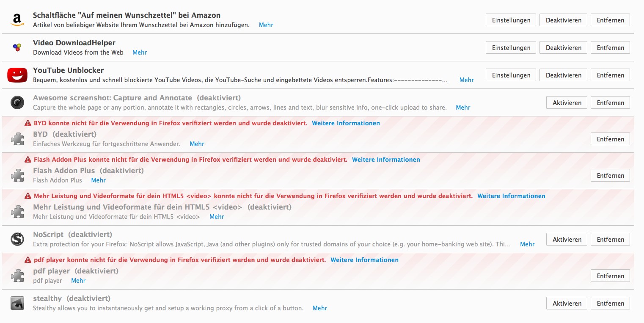The height and width of the screenshot is (323, 644).
Task: Click the 'Stealthy allows you to instantaneously' description
Action: (x=168, y=308)
